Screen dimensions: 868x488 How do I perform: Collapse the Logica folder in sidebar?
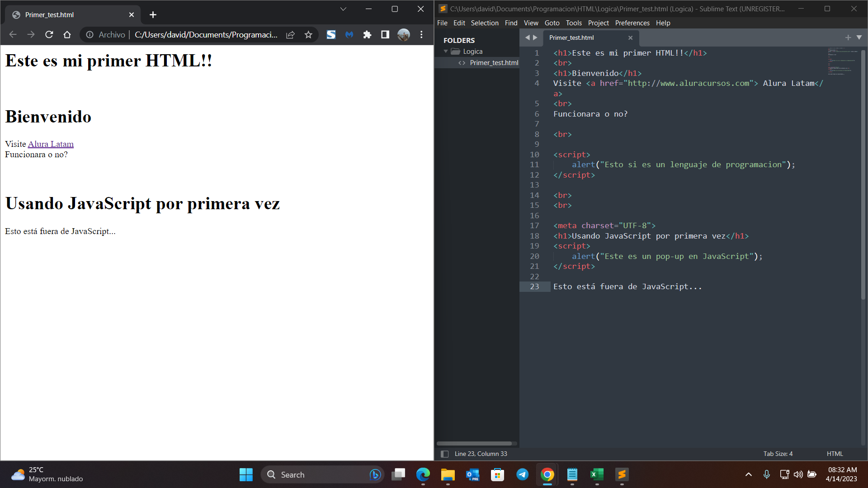click(x=446, y=52)
